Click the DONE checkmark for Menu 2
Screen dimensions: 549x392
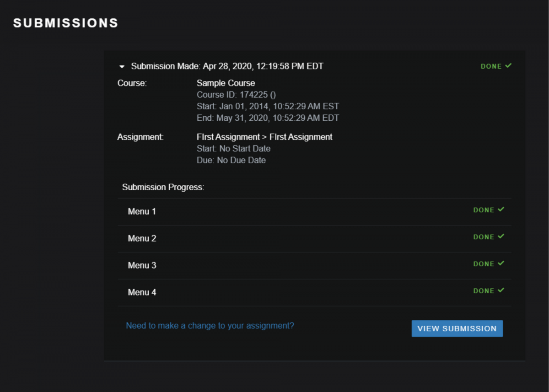[x=502, y=236]
